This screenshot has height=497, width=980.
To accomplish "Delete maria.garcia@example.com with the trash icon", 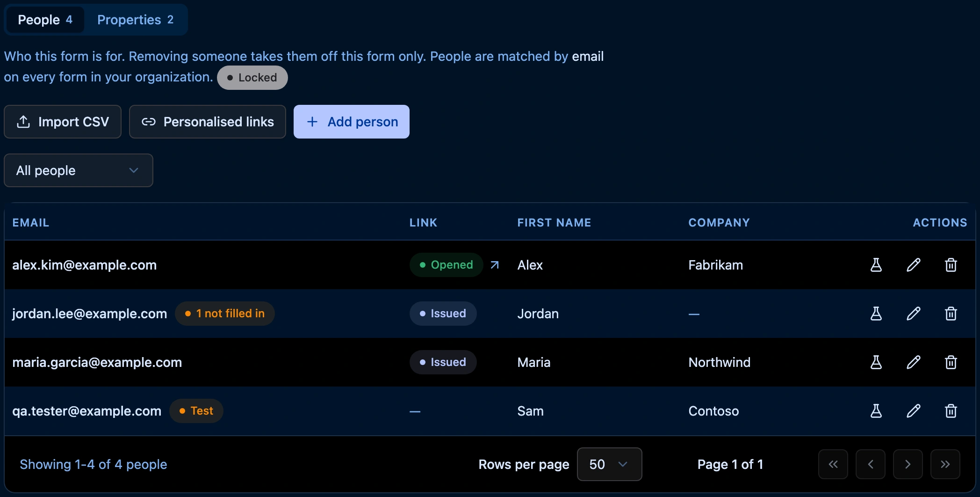I will pos(951,362).
